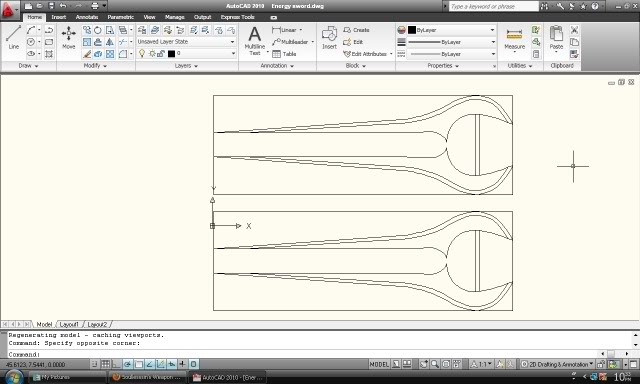This screenshot has width=640, height=384.
Task: Open the ByLayer linetype dropdown
Action: 451,53
